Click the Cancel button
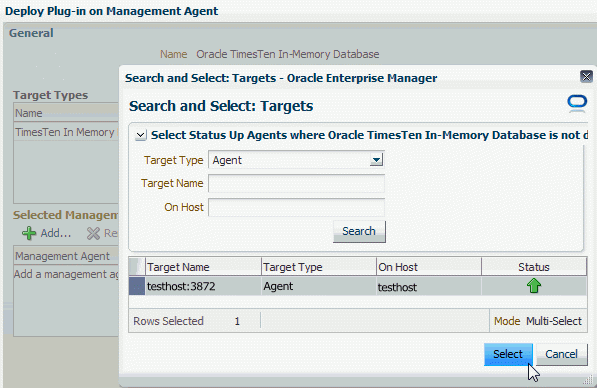This screenshot has height=388, width=597. [x=562, y=354]
